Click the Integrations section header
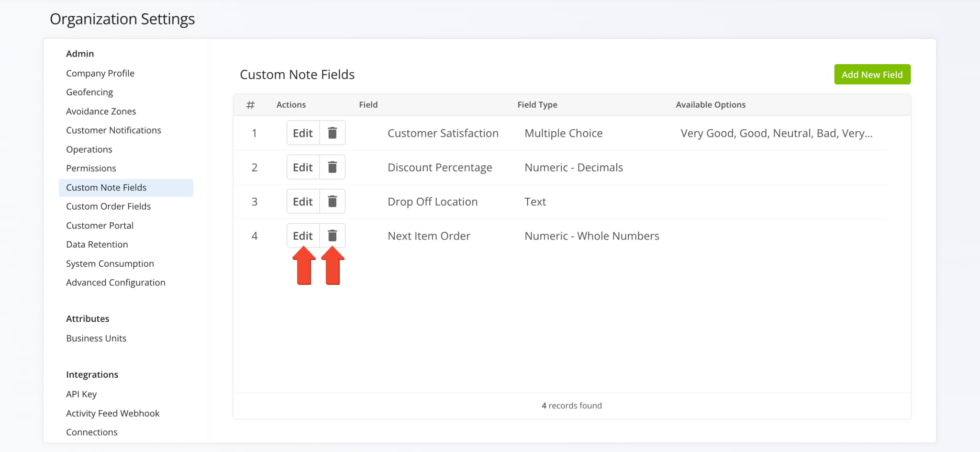This screenshot has width=980, height=452. point(92,374)
